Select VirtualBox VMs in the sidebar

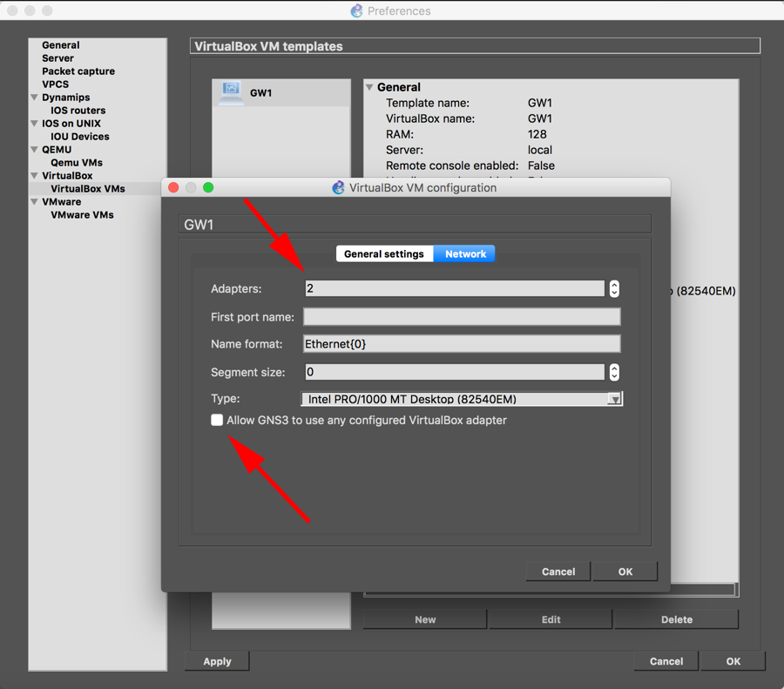(88, 188)
